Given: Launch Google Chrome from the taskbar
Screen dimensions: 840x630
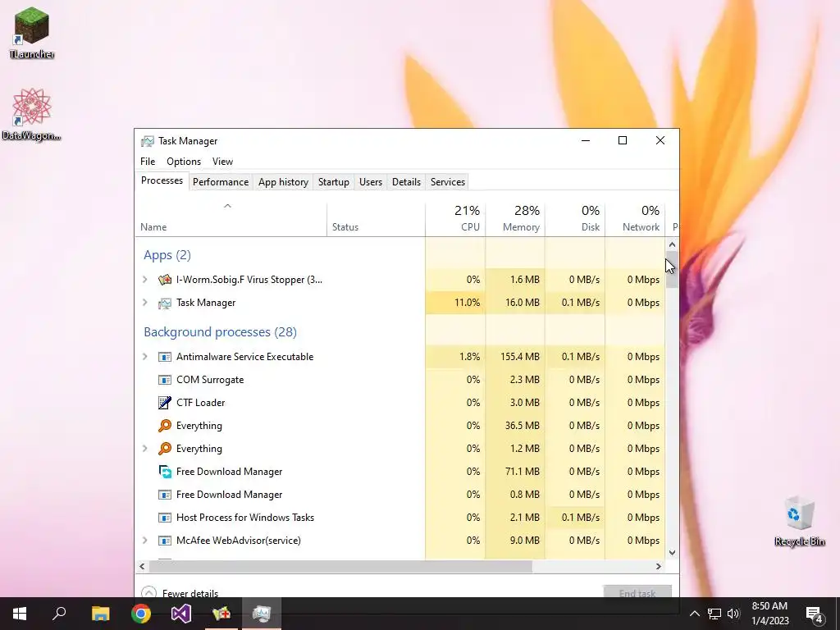Looking at the screenshot, I should coord(141,614).
